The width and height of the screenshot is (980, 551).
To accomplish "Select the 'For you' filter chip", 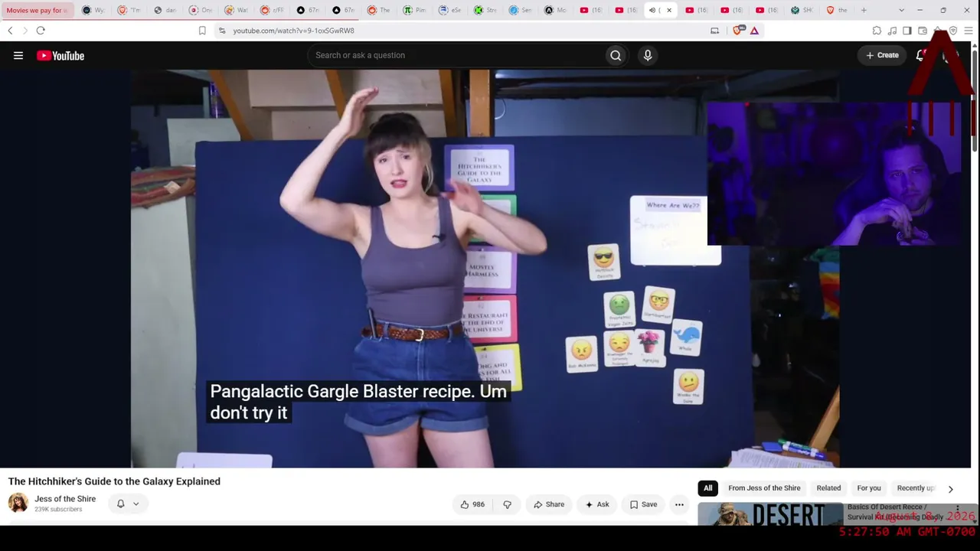I will tap(869, 488).
